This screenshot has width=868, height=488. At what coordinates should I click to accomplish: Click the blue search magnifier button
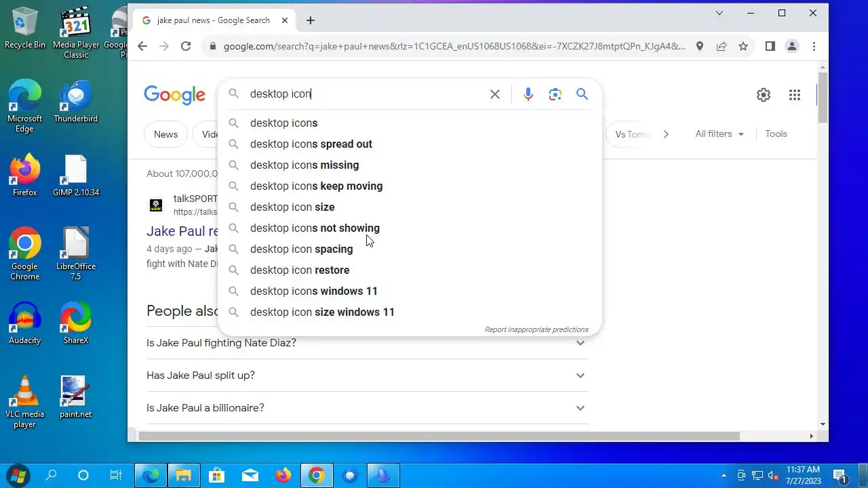(x=582, y=94)
